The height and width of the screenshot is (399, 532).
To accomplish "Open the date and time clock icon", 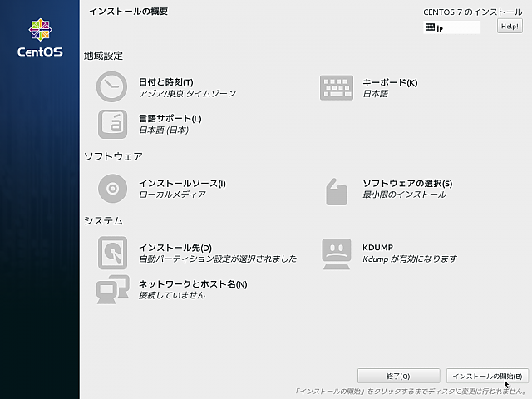I will pos(111,86).
